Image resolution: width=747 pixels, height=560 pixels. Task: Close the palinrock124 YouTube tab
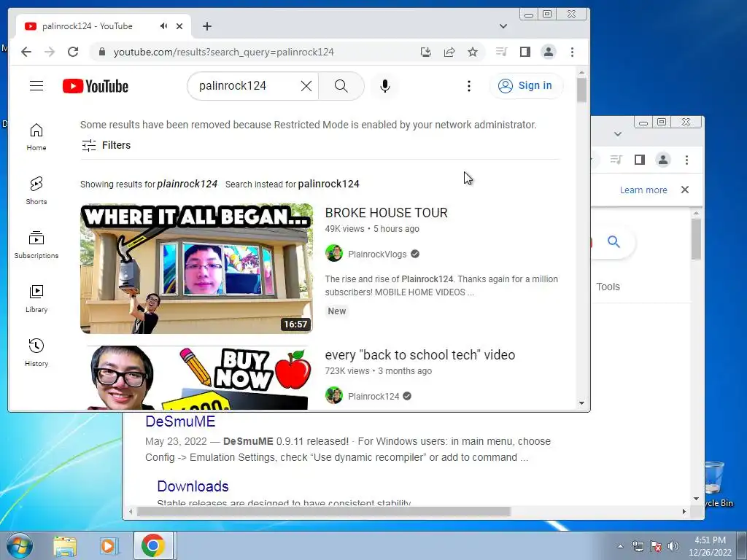click(x=179, y=26)
